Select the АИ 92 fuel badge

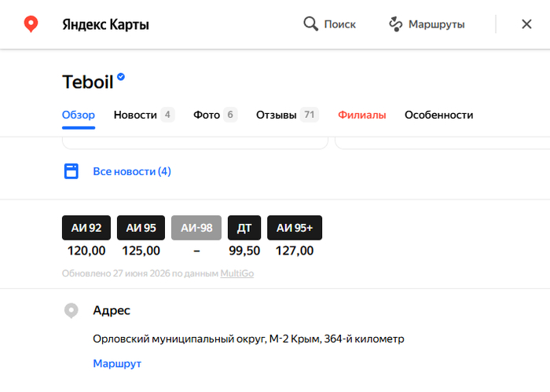point(86,228)
